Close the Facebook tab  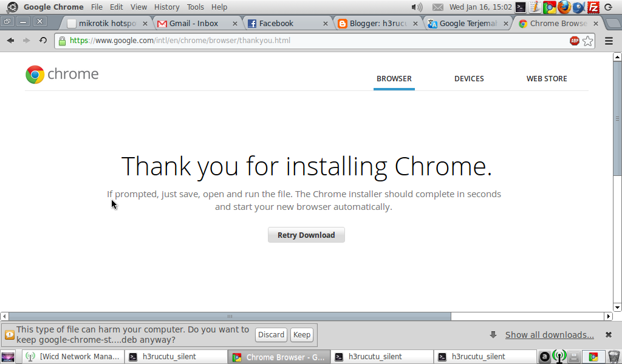pyautogui.click(x=326, y=24)
